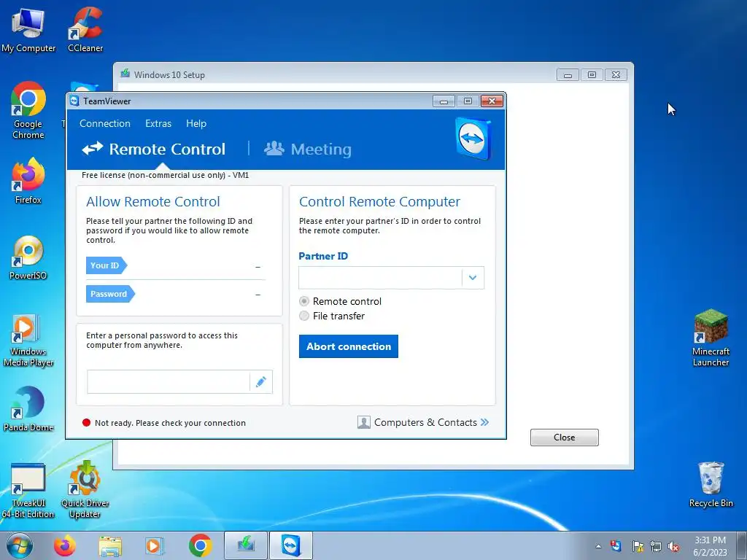Image resolution: width=747 pixels, height=560 pixels.
Task: Switch to the Remote Control tab
Action: click(x=153, y=149)
